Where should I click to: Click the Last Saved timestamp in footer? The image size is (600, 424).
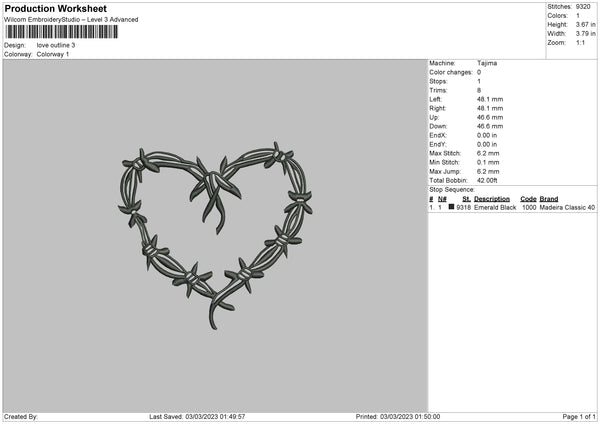pyautogui.click(x=197, y=417)
